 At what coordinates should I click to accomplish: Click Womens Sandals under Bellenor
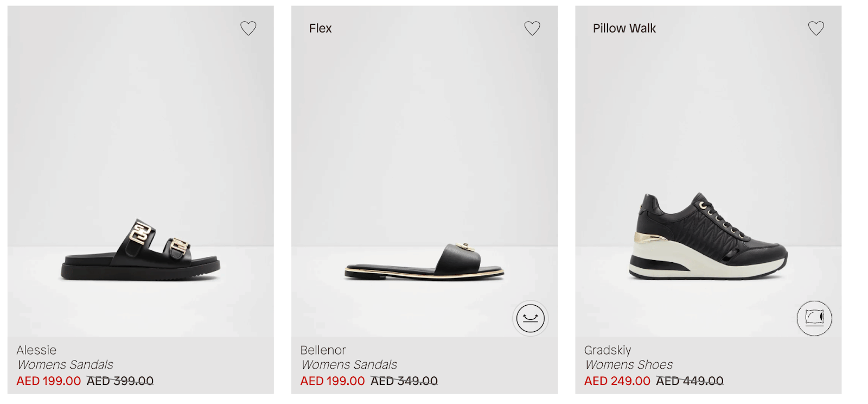click(x=349, y=365)
